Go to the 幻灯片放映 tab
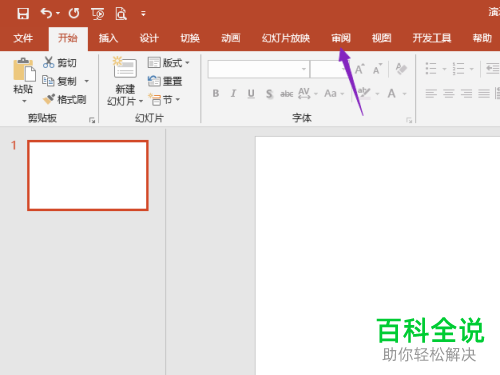This screenshot has height=375, width=500. tap(286, 38)
